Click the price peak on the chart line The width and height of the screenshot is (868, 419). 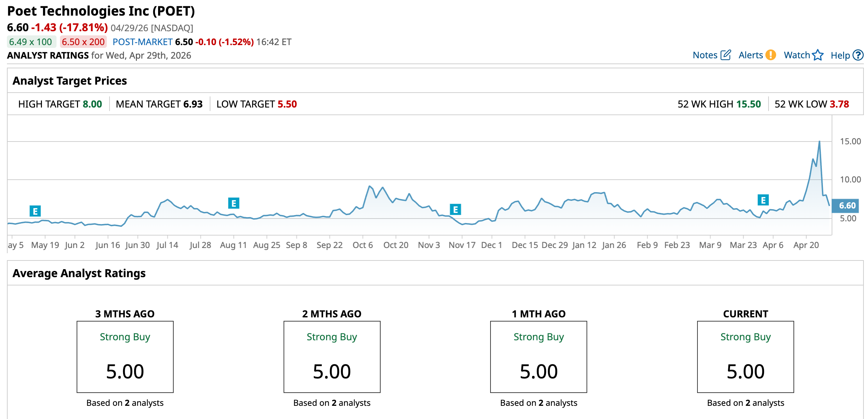click(819, 142)
